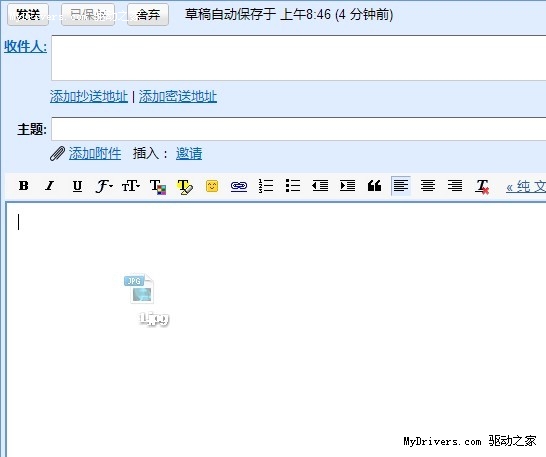Viewport: 546px width, 457px height.
Task: Insert a hyperlink with the link icon
Action: coord(239,186)
